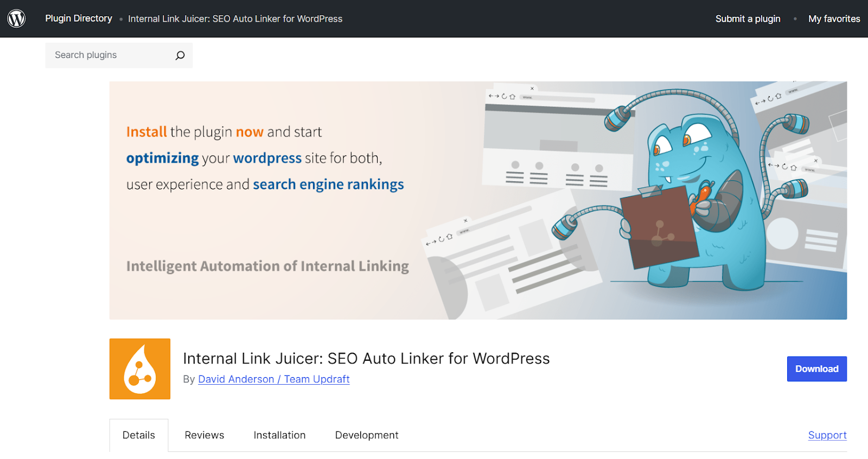Open the Submit a plugin link
868x459 pixels.
coord(748,19)
